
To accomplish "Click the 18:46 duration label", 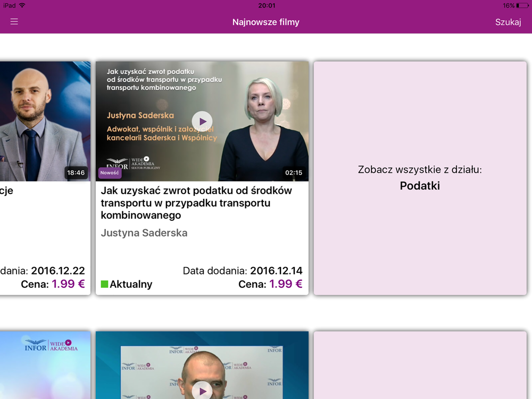I will coord(76,173).
